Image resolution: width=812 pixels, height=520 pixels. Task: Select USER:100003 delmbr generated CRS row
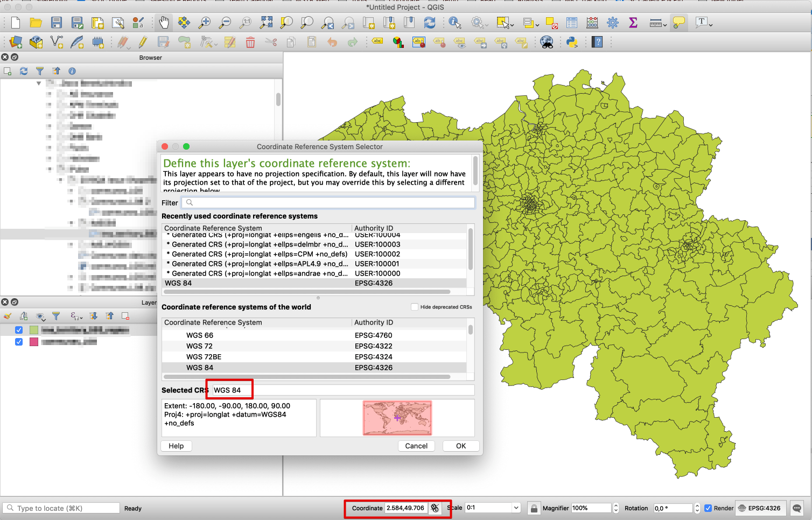coord(258,244)
